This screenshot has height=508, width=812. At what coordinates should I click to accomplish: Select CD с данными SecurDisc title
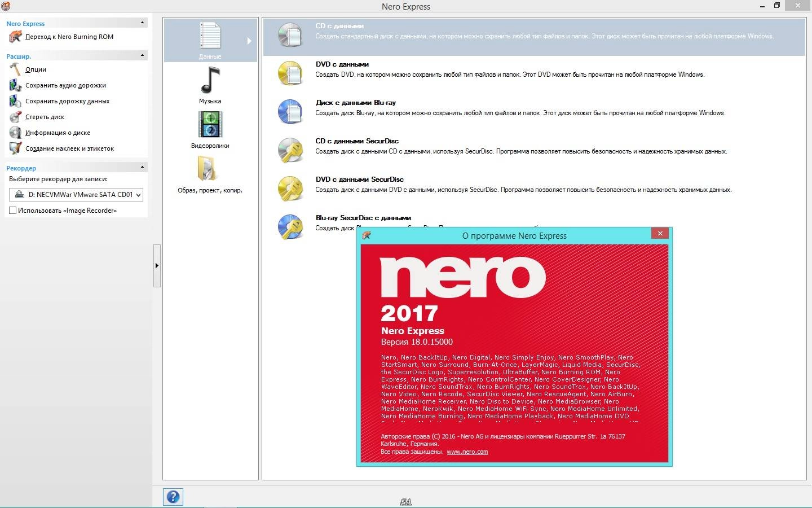(357, 141)
